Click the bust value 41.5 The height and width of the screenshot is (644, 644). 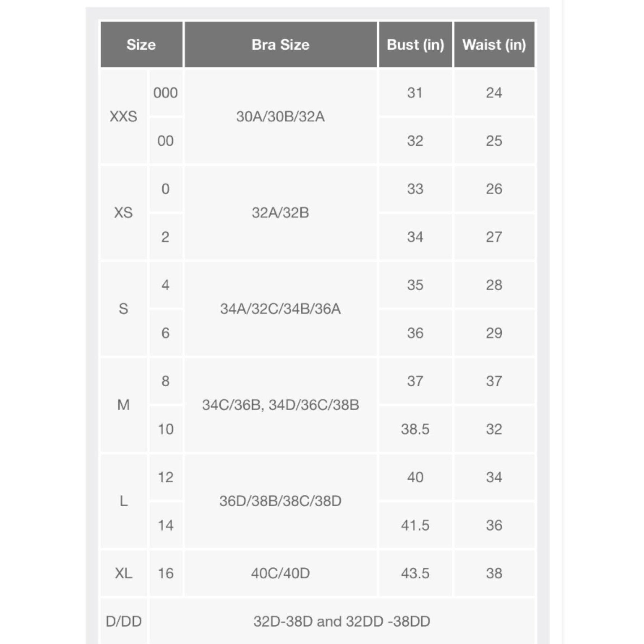point(415,525)
